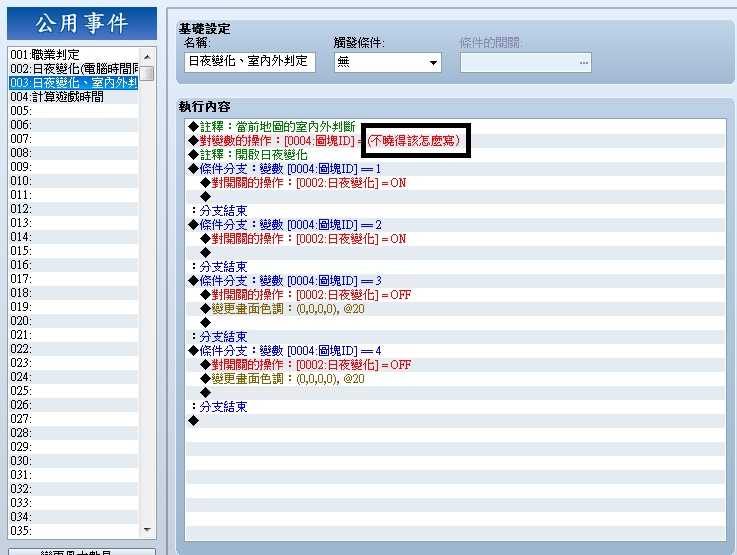The height and width of the screenshot is (555, 737).
Task: Select empty common event slot 005
Action: pos(74,111)
